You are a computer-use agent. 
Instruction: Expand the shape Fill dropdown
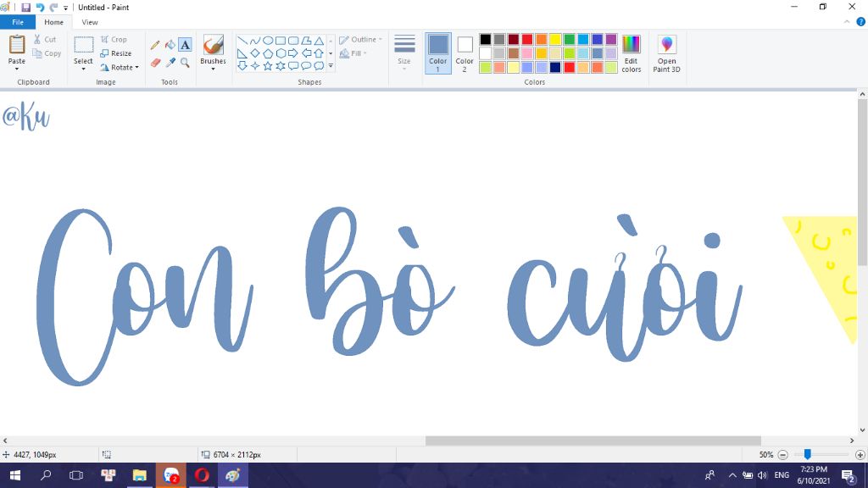[364, 53]
